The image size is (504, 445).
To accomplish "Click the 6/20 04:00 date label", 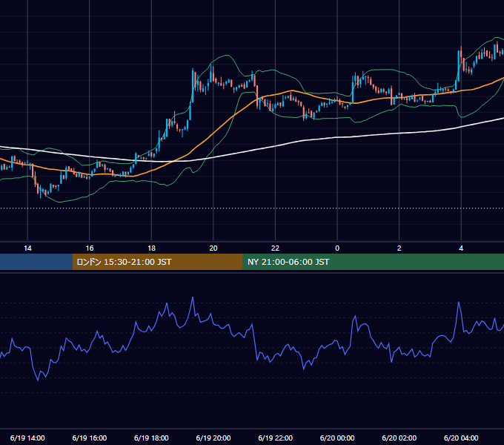I will (x=461, y=438).
